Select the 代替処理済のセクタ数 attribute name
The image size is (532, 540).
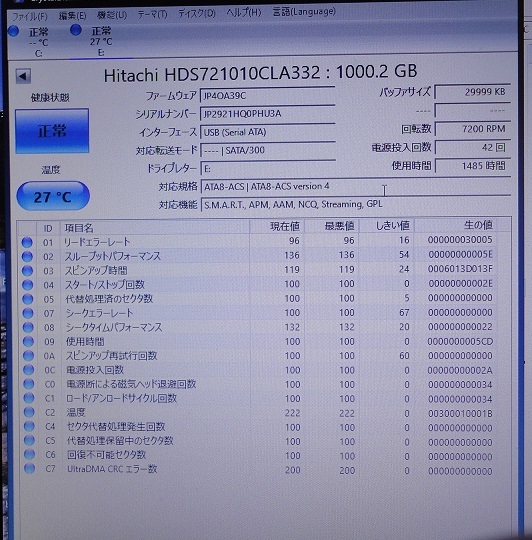(109, 299)
